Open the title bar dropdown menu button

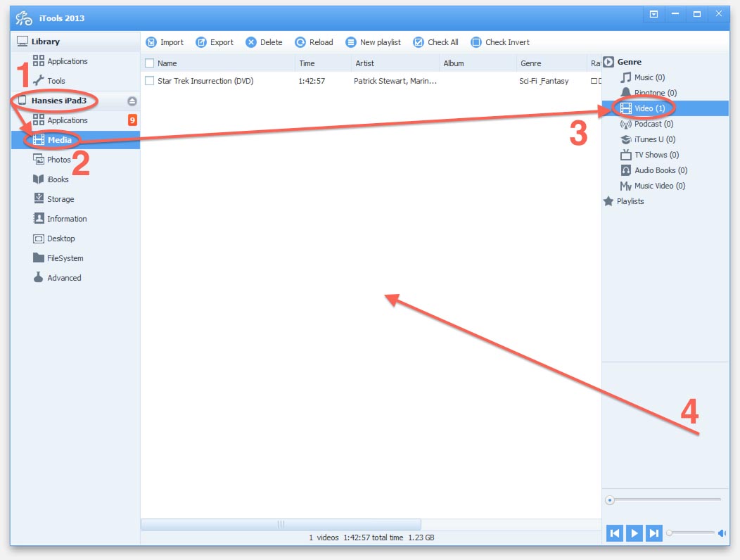[x=653, y=14]
